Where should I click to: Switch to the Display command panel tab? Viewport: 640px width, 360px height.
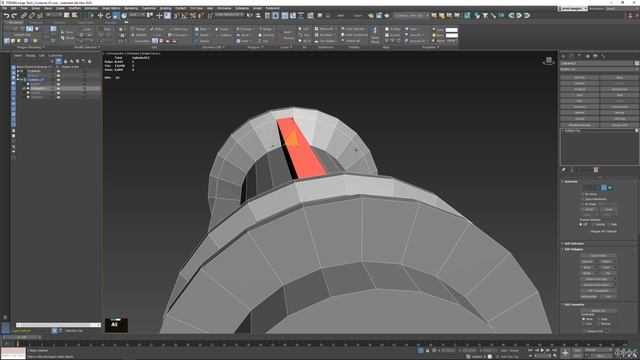[x=596, y=56]
